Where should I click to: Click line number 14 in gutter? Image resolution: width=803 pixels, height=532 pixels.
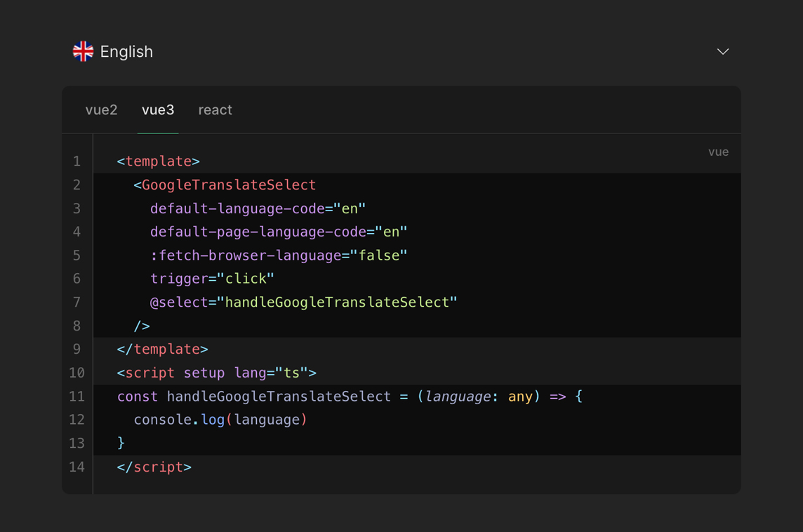click(77, 467)
